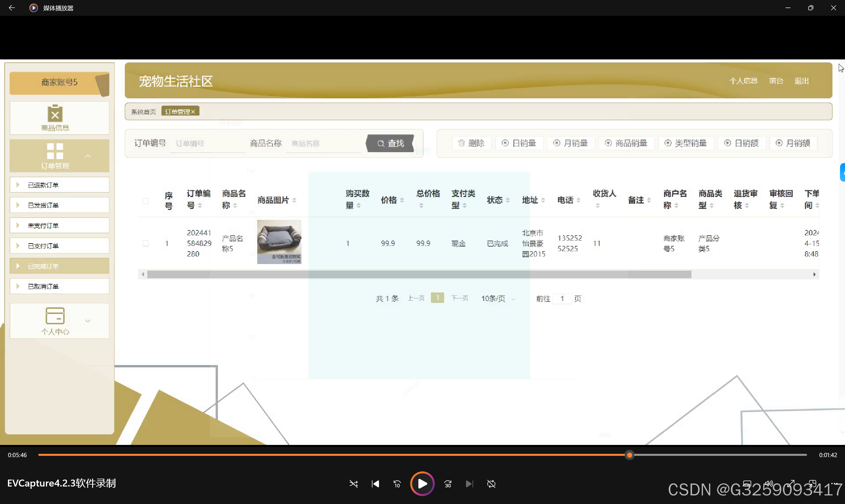The width and height of the screenshot is (845, 504).
Task: Sort by 电话 column
Action: point(578,200)
